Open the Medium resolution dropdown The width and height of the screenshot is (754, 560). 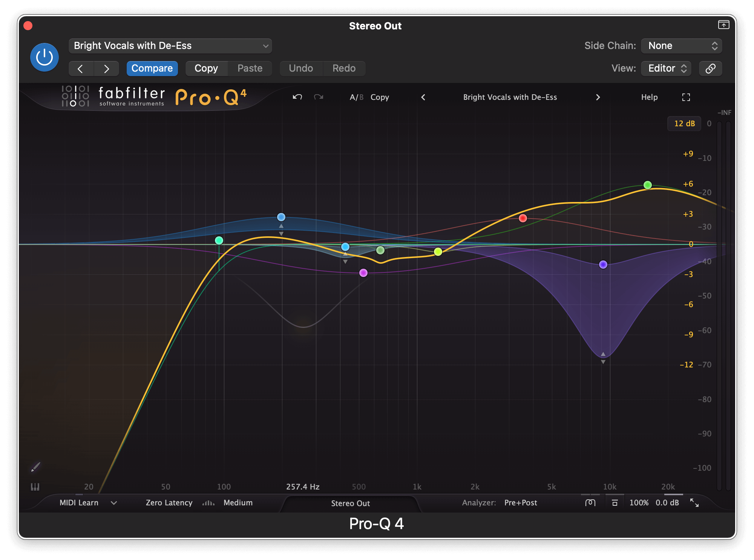tap(238, 503)
